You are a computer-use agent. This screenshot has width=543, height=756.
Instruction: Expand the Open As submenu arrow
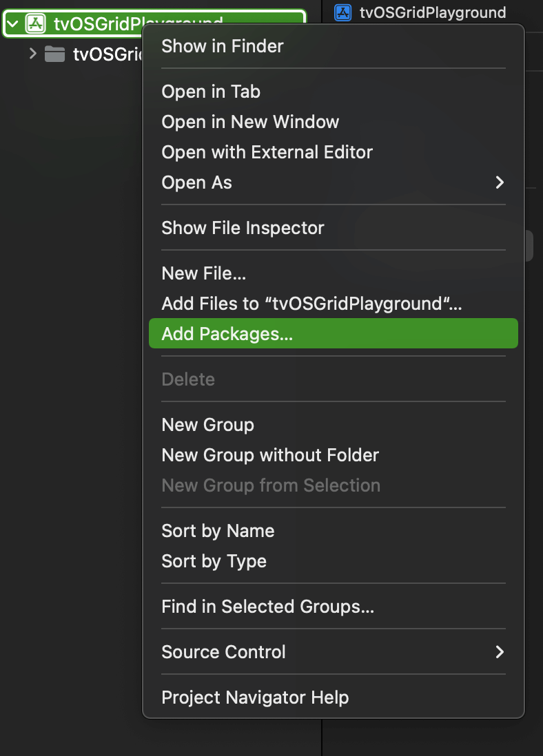tap(500, 182)
